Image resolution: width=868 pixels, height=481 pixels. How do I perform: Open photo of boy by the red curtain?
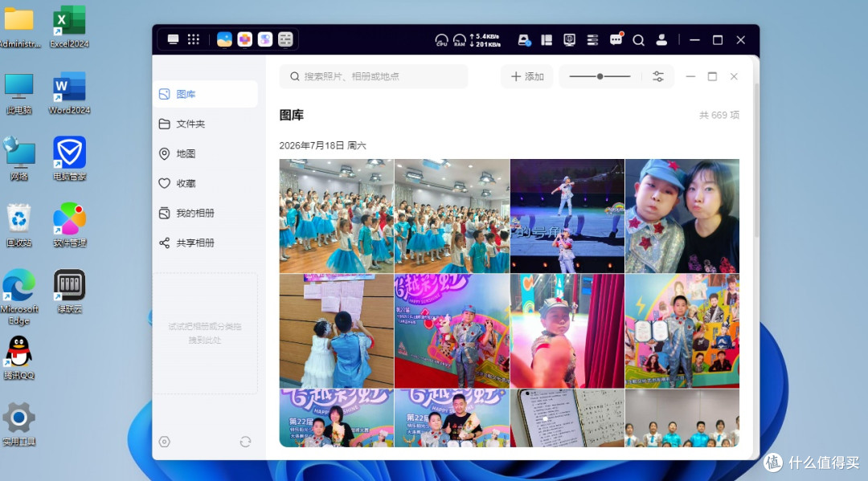567,331
